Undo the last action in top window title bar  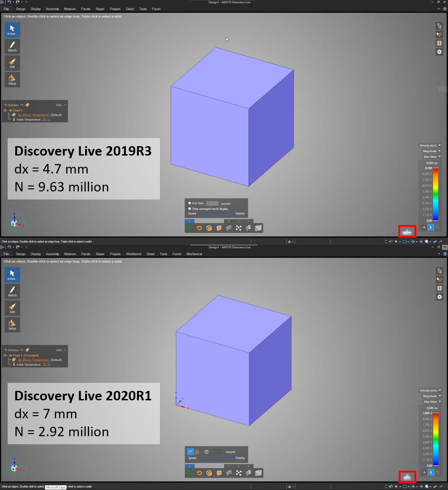[x=9, y=2]
